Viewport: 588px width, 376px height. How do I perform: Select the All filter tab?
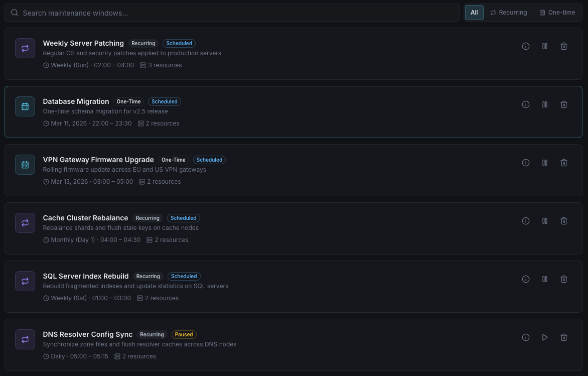point(474,13)
